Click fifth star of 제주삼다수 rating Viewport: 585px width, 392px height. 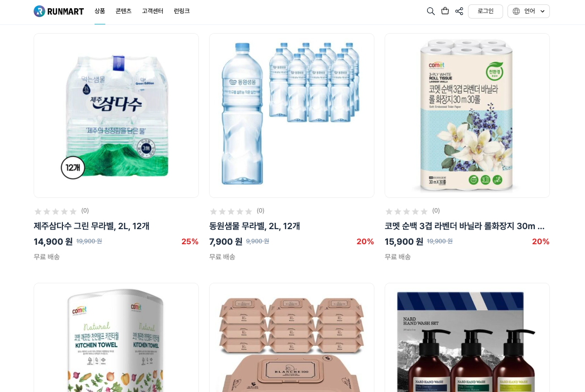(73, 211)
